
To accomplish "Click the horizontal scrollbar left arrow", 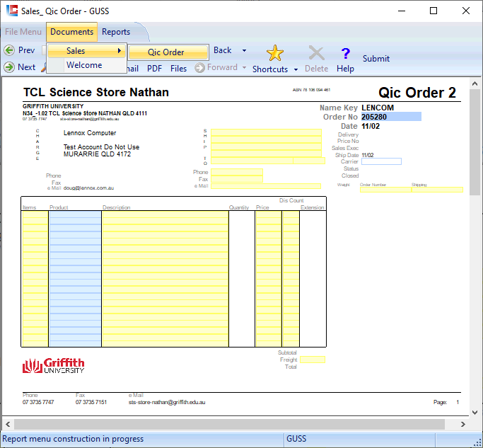I will pyautogui.click(x=8, y=424).
